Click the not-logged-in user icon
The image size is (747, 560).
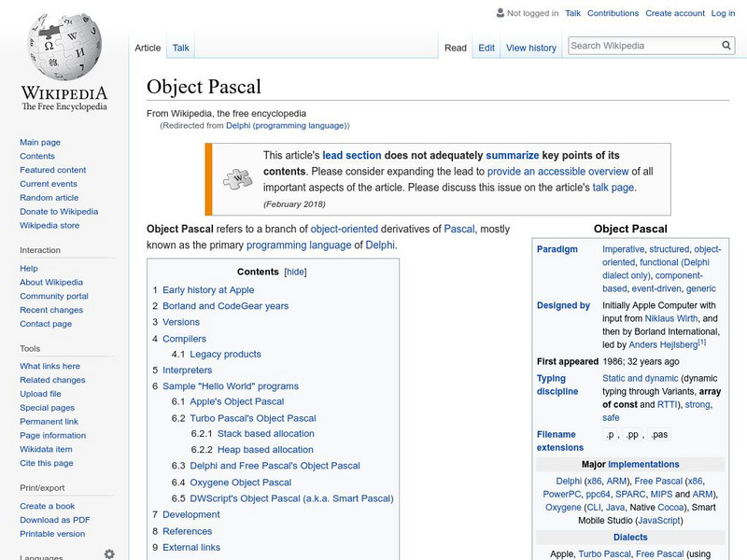pyautogui.click(x=500, y=13)
